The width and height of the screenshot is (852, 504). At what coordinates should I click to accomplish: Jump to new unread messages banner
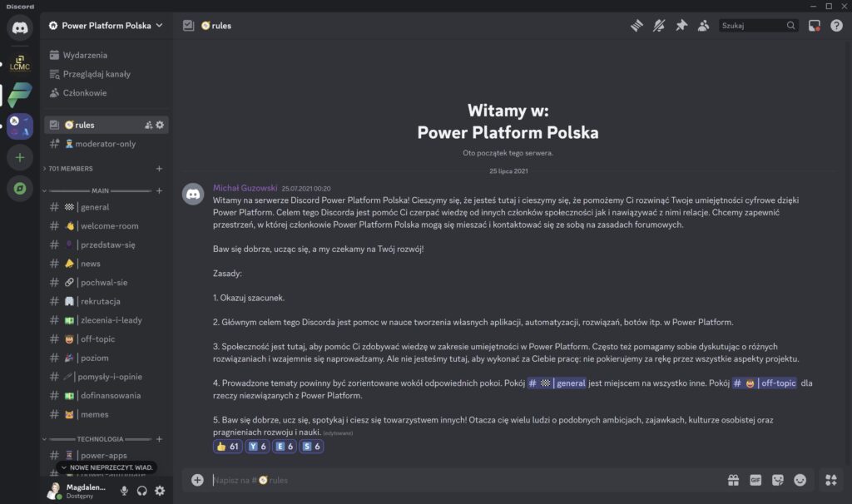(106, 467)
